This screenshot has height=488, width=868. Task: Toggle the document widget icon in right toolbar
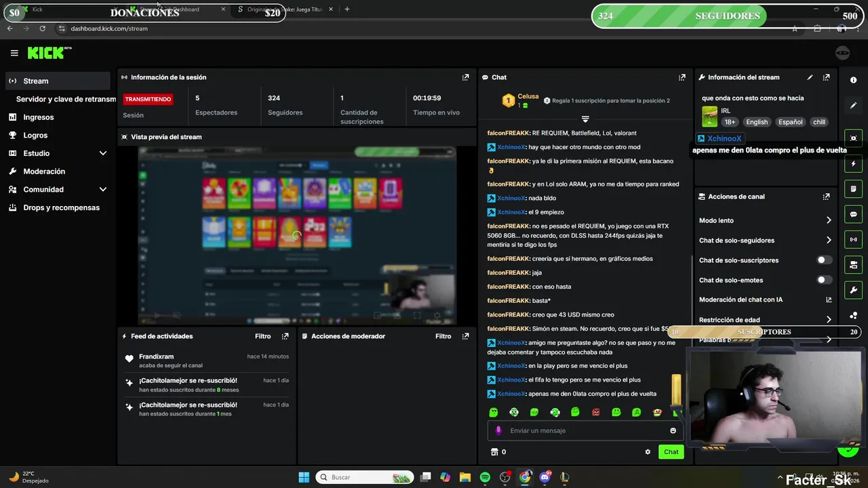pos(853,188)
